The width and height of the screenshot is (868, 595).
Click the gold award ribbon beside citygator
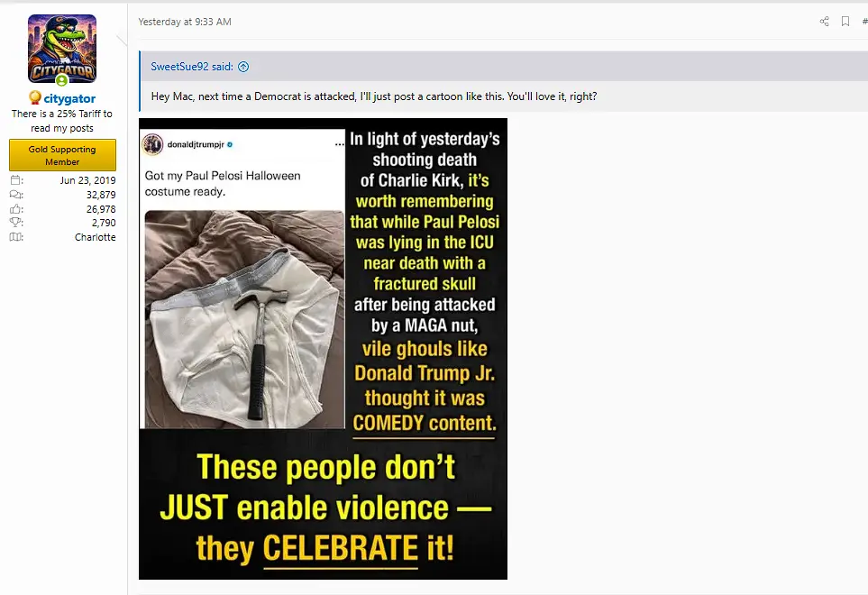35,97
